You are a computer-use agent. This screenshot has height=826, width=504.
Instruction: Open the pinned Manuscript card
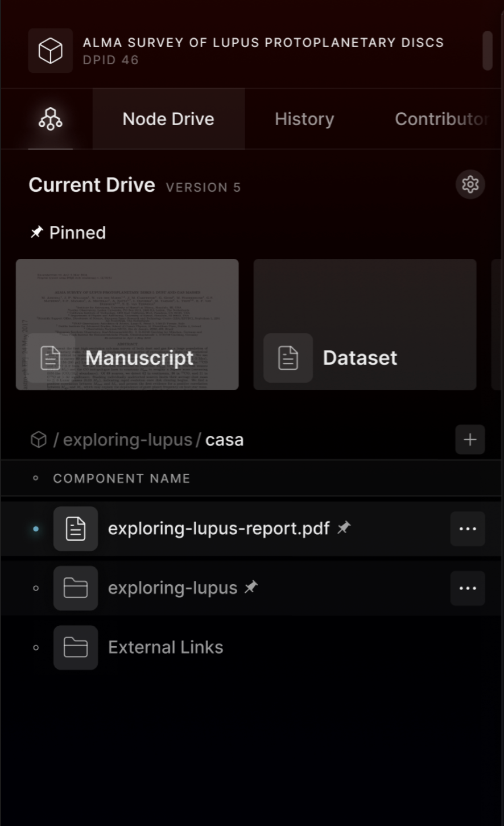[x=127, y=324]
